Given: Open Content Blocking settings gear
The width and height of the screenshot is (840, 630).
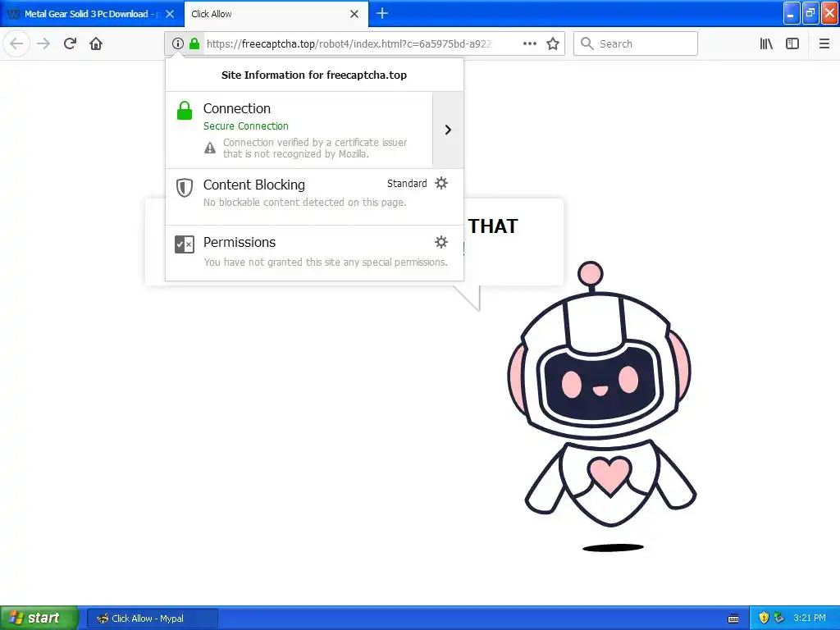Looking at the screenshot, I should [x=441, y=183].
